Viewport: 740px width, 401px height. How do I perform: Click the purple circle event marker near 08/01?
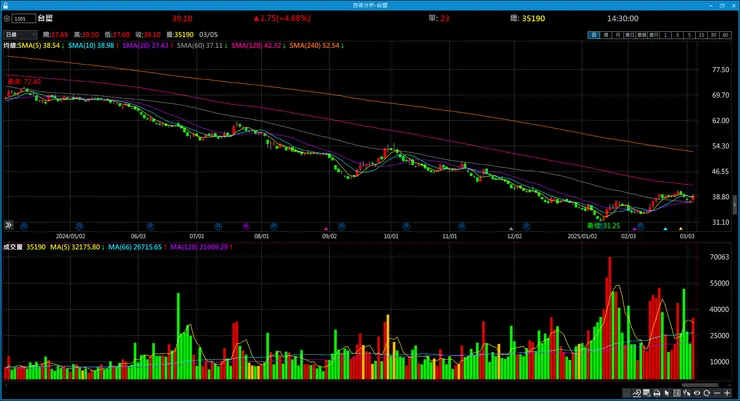tap(246, 226)
